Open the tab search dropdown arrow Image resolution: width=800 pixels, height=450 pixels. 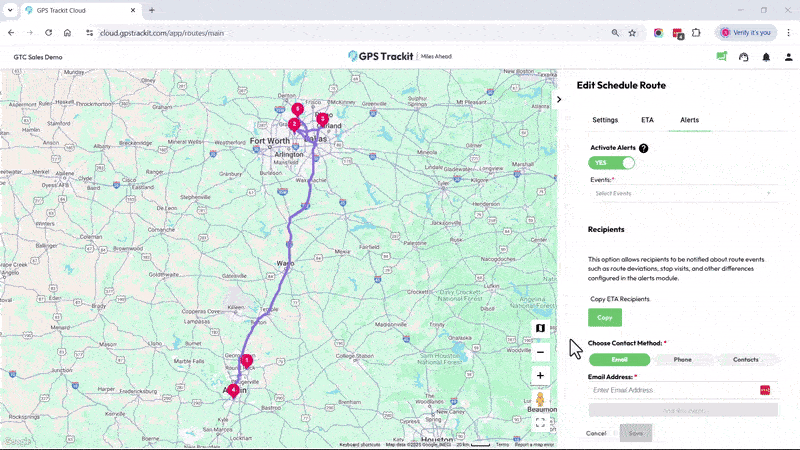click(10, 10)
